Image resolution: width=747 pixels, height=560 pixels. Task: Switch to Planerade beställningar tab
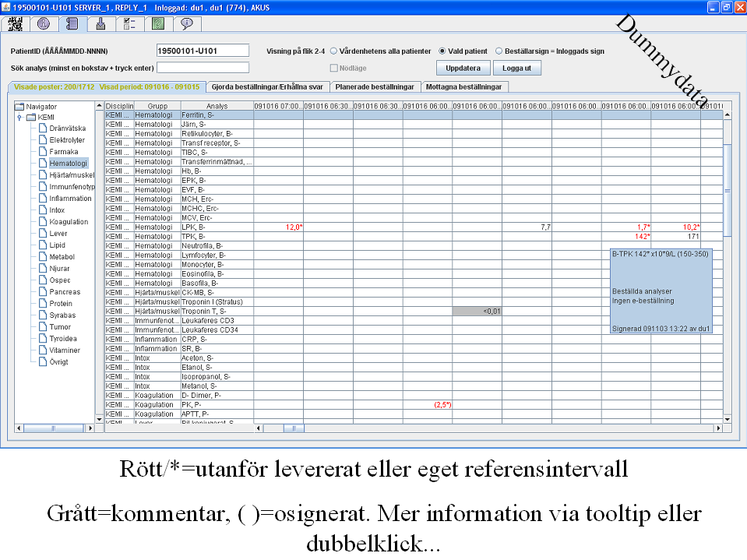pos(375,86)
